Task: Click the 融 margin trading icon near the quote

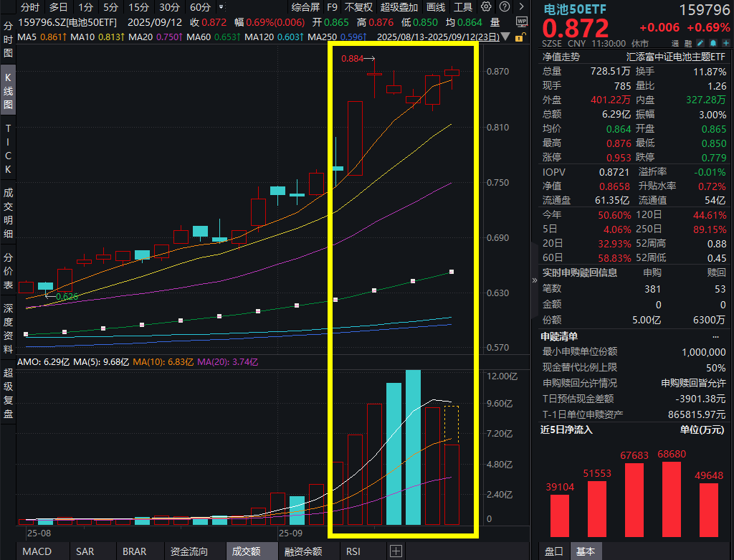Action: point(688,43)
